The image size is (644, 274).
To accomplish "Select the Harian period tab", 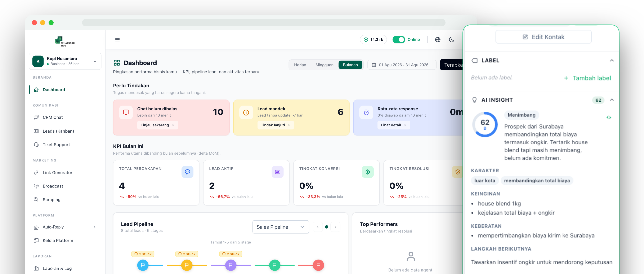I will pos(300,65).
